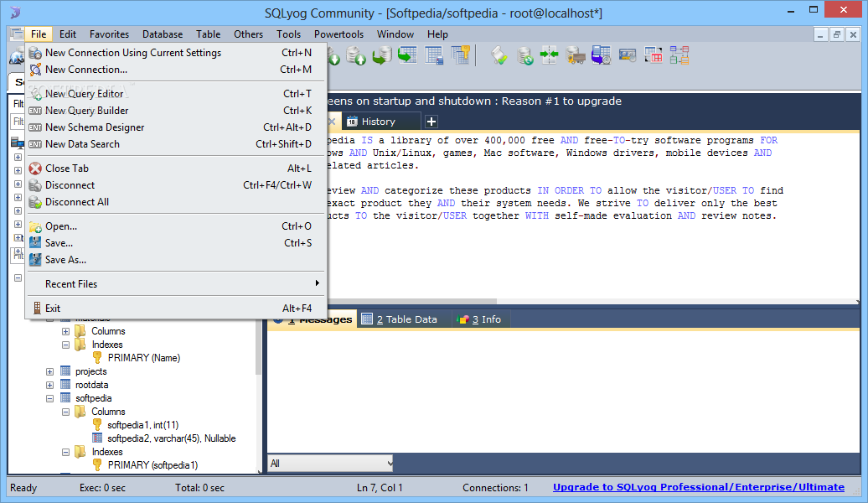The height and width of the screenshot is (503, 868).
Task: Click the query editor horizontal scrollbar
Action: pos(412,301)
